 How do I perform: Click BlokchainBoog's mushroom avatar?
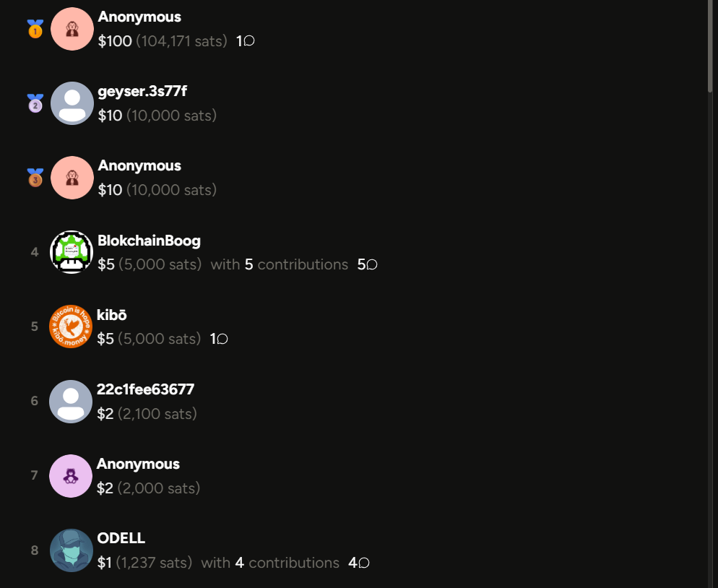[x=72, y=252]
